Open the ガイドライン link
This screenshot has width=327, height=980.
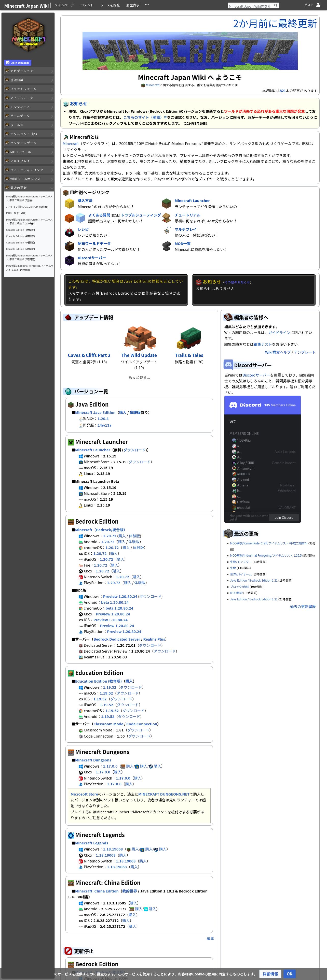279,333
